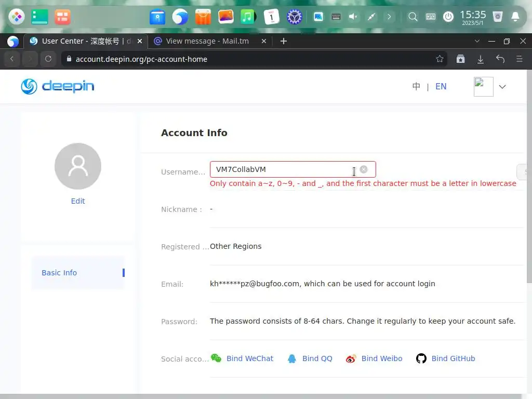Expand the system tray arrow
This screenshot has width=532, height=399.
tap(389, 17)
